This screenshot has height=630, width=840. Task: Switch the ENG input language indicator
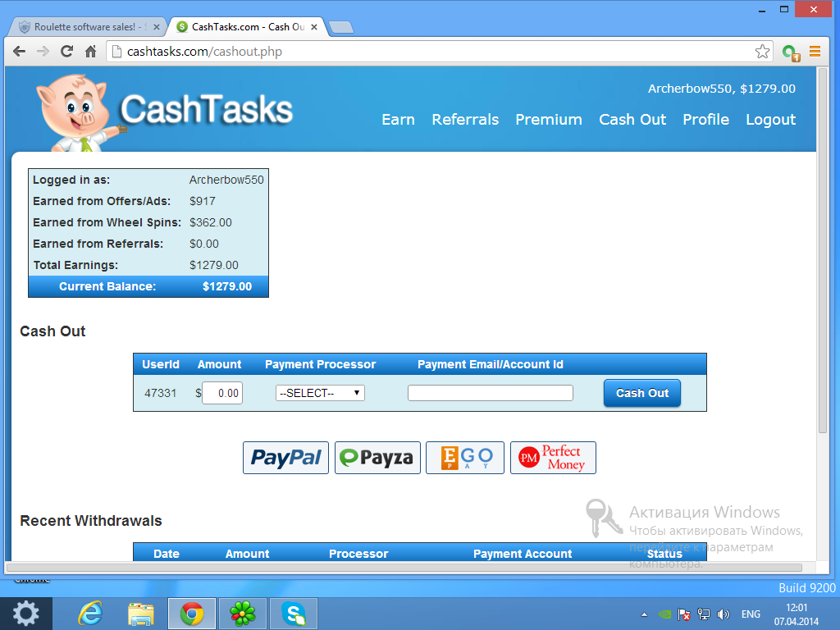[x=751, y=614]
